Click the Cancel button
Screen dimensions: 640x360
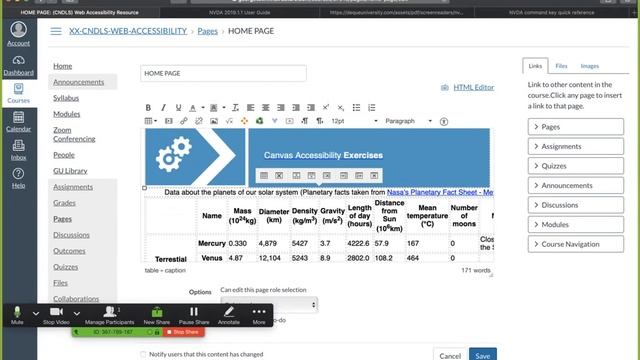point(450,354)
